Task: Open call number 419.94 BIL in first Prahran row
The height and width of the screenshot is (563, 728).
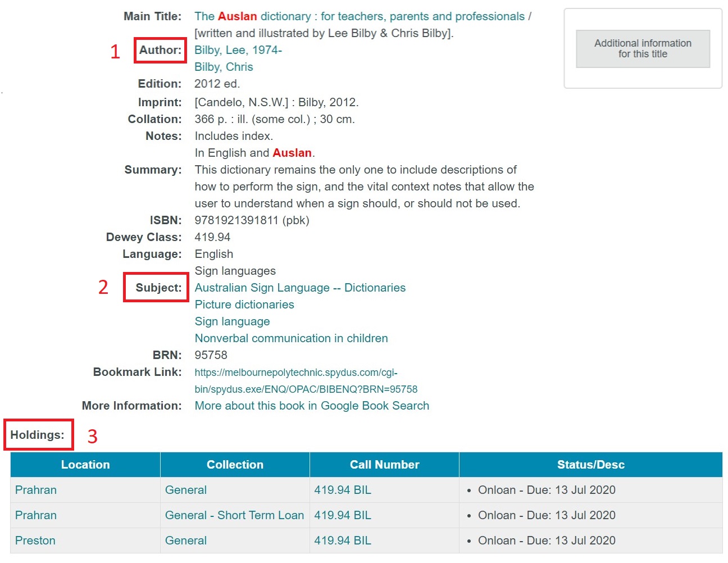Action: point(343,490)
